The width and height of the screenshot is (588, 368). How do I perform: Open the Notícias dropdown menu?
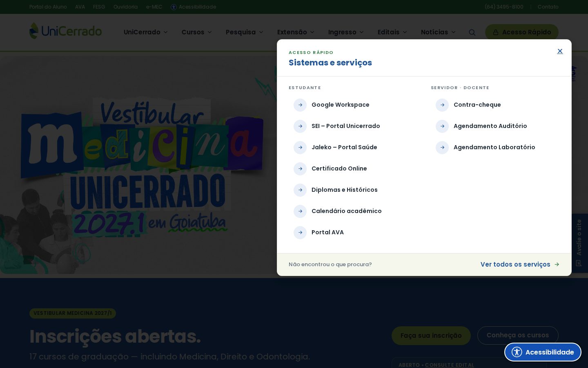(x=438, y=32)
